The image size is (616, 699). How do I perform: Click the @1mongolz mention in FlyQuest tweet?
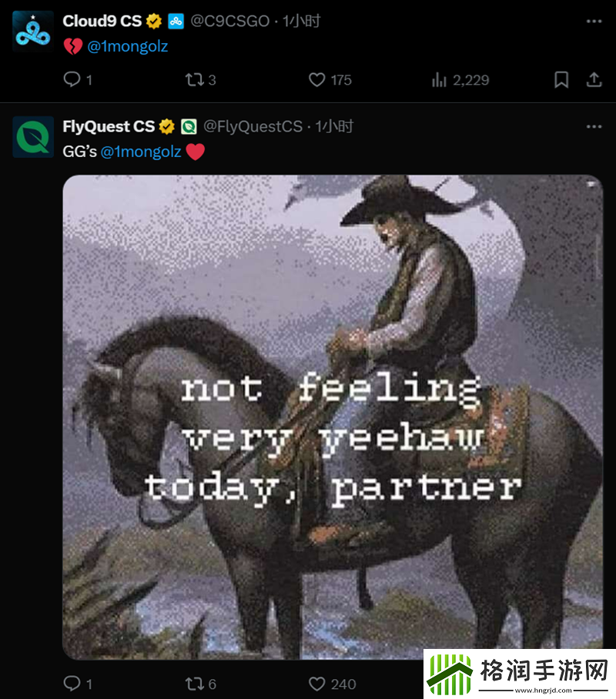(x=141, y=152)
